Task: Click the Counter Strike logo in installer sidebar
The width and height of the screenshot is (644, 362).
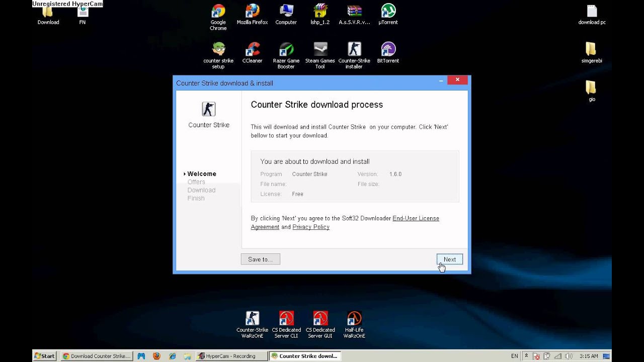Action: (208, 109)
